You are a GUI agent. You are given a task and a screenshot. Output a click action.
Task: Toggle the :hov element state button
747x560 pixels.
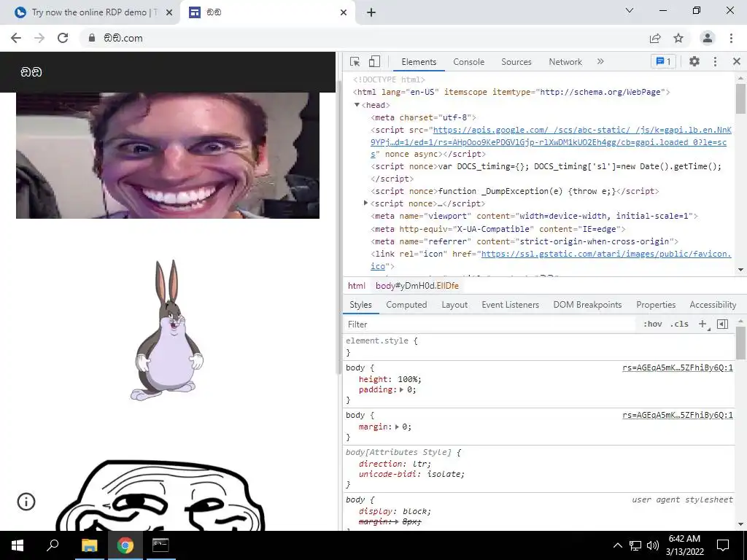[x=652, y=324]
